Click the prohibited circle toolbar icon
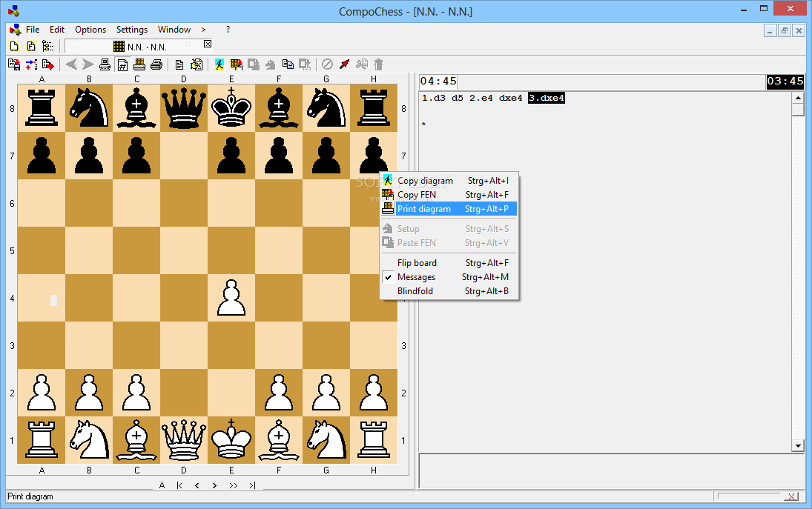Screen dimensions: 812x509 point(327,64)
